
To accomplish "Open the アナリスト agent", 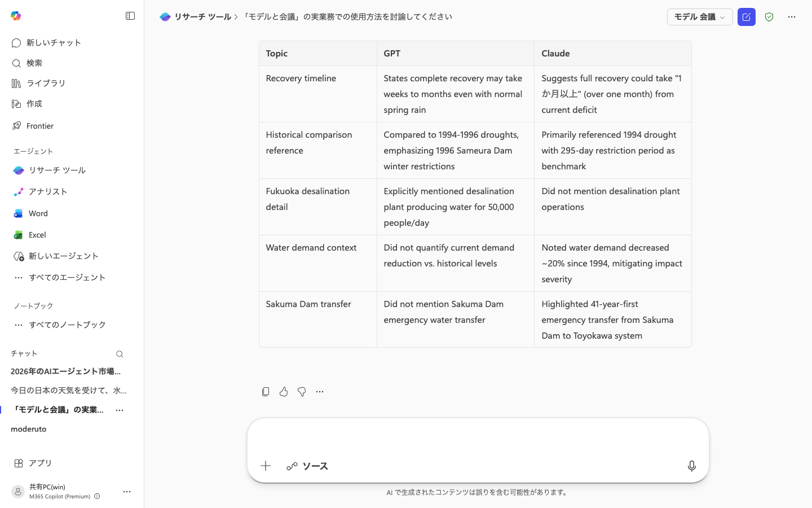I will click(x=48, y=192).
